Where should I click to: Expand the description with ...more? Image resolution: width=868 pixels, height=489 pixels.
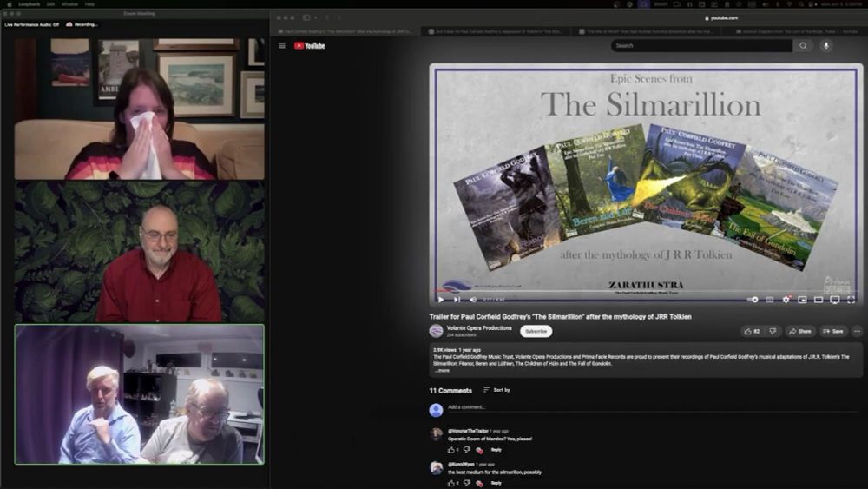pos(442,371)
